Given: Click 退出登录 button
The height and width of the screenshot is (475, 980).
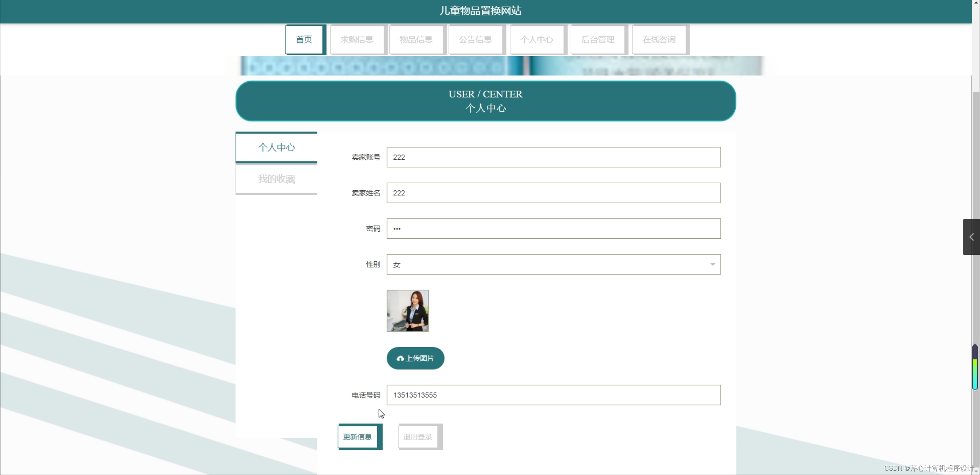Looking at the screenshot, I should pos(418,437).
